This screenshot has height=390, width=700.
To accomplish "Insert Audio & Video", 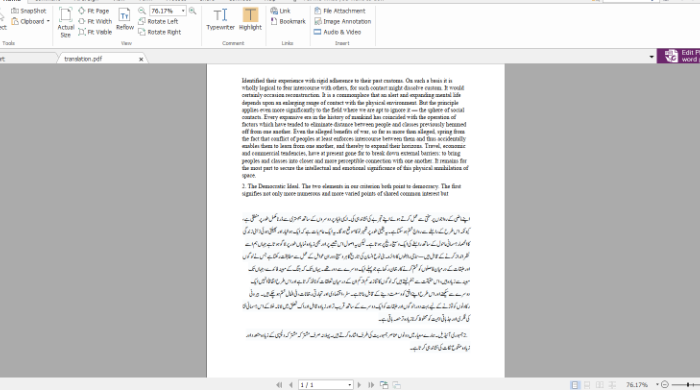I will (337, 32).
